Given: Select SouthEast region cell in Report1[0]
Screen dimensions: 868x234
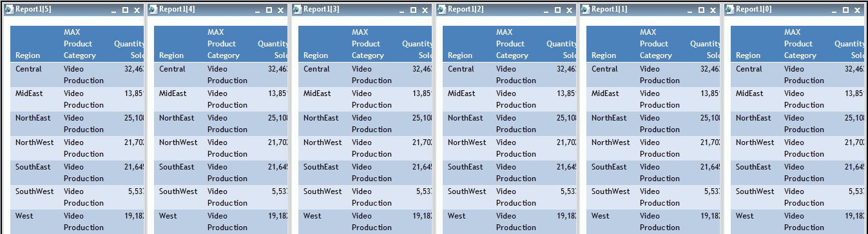Looking at the screenshot, I should point(753,167).
